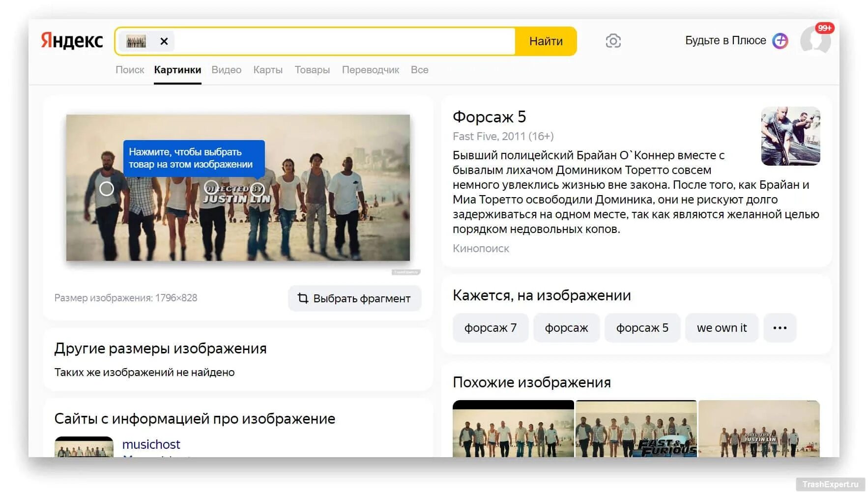Viewport: 868px width, 494px height.
Task: Click the Таких же изображений не найдено text
Action: (145, 373)
